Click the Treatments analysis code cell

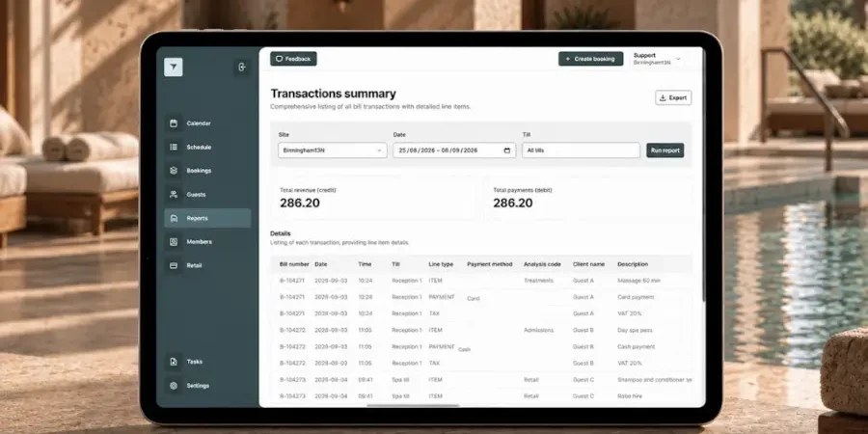click(x=538, y=281)
